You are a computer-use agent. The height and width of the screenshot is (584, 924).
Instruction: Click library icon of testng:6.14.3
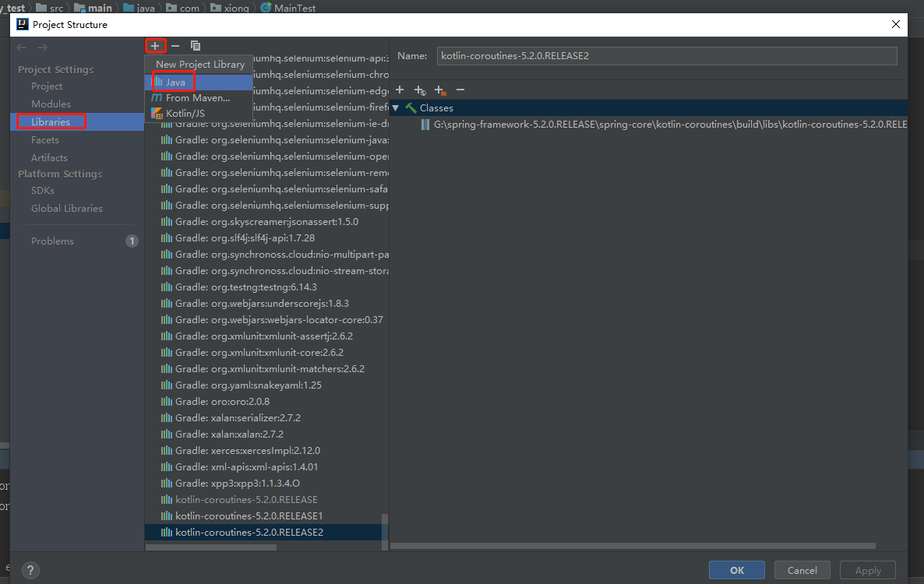167,287
